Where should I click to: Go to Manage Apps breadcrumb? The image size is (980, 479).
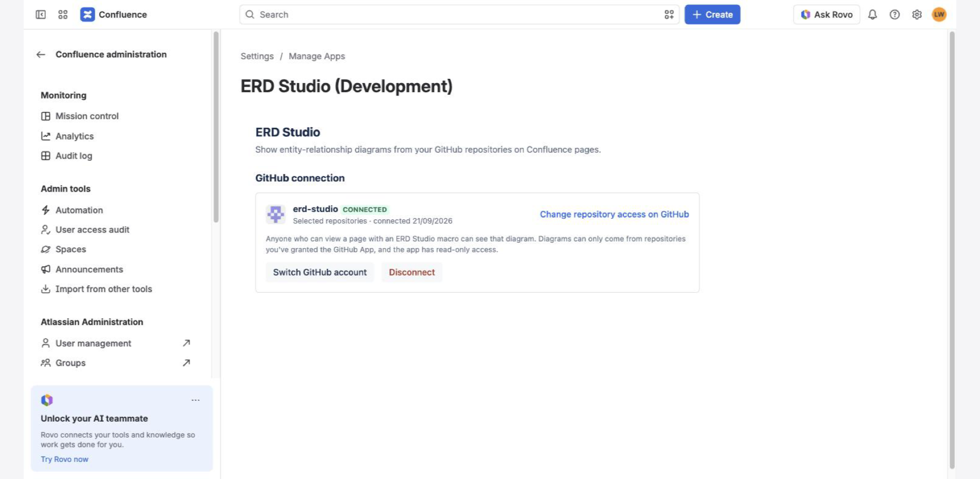tap(317, 56)
